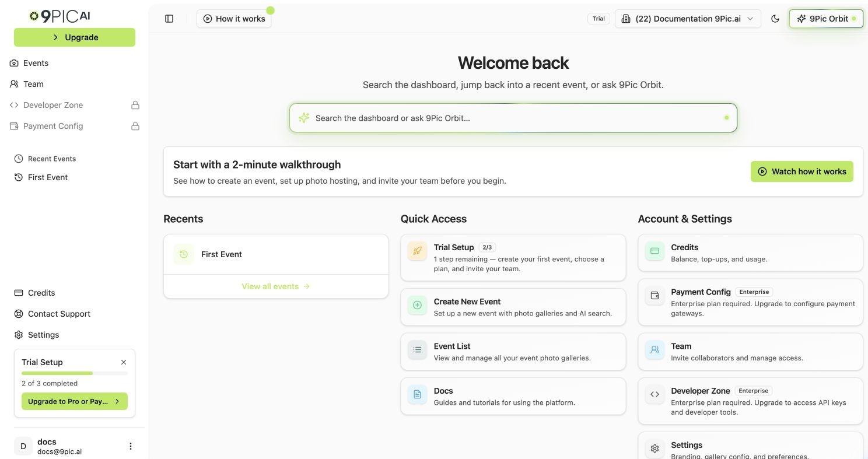Screen dimensions: 868x459
Task: Click the 2/3 badge on Trial Setup
Action: pos(487,247)
